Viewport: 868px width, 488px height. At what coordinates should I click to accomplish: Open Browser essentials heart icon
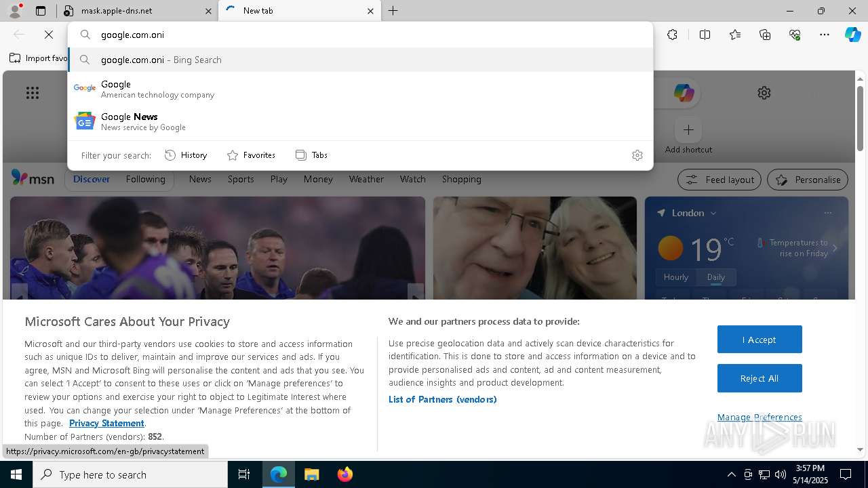point(795,35)
